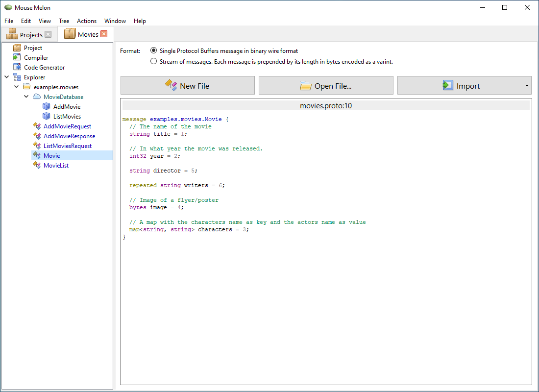Click the MovieDatabase cloud service icon
The width and height of the screenshot is (539, 392).
pos(36,97)
